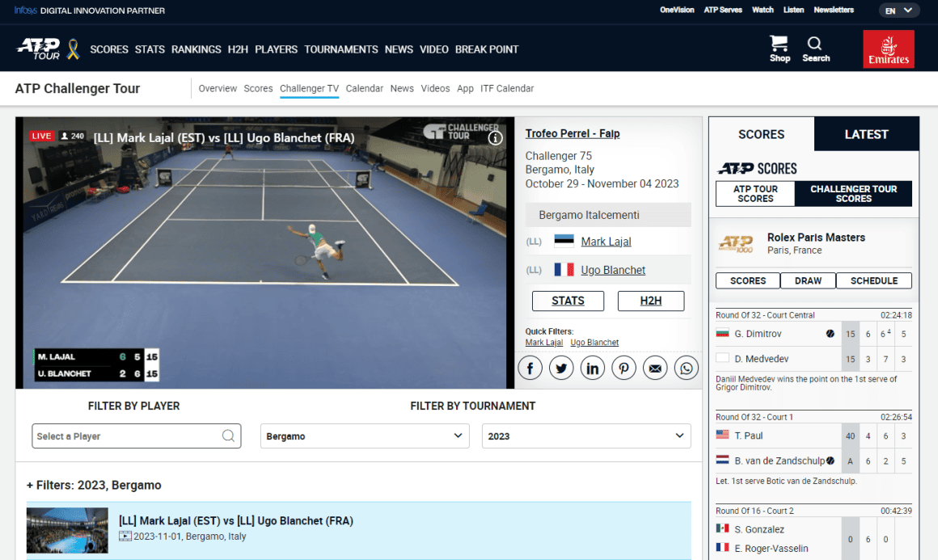Open the tournament dropdown showing Bergamo
The height and width of the screenshot is (560, 938).
coord(364,436)
